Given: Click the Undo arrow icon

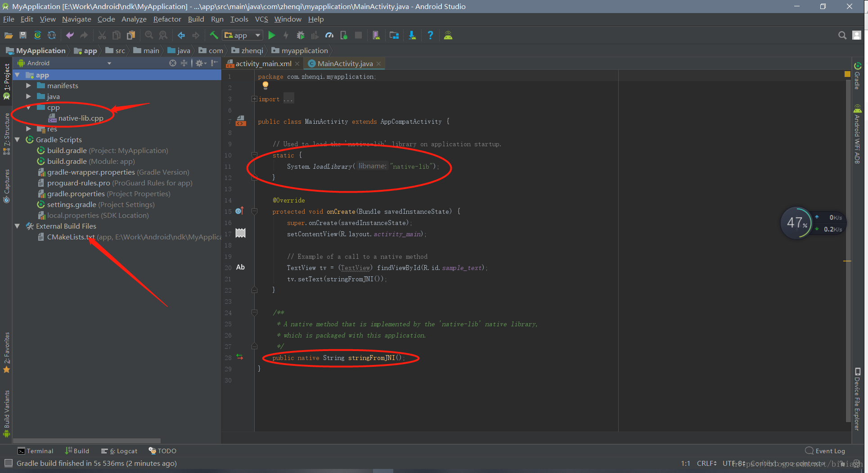Looking at the screenshot, I should coord(70,35).
